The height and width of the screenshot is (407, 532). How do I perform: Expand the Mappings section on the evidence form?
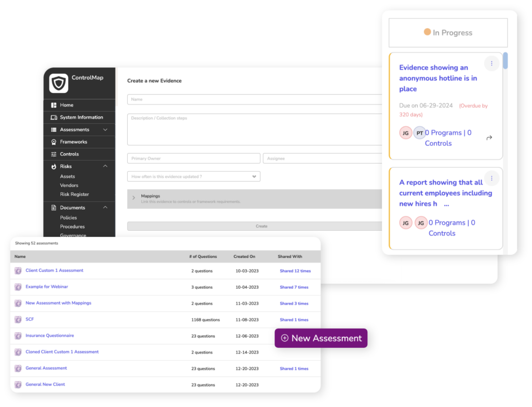click(x=134, y=197)
